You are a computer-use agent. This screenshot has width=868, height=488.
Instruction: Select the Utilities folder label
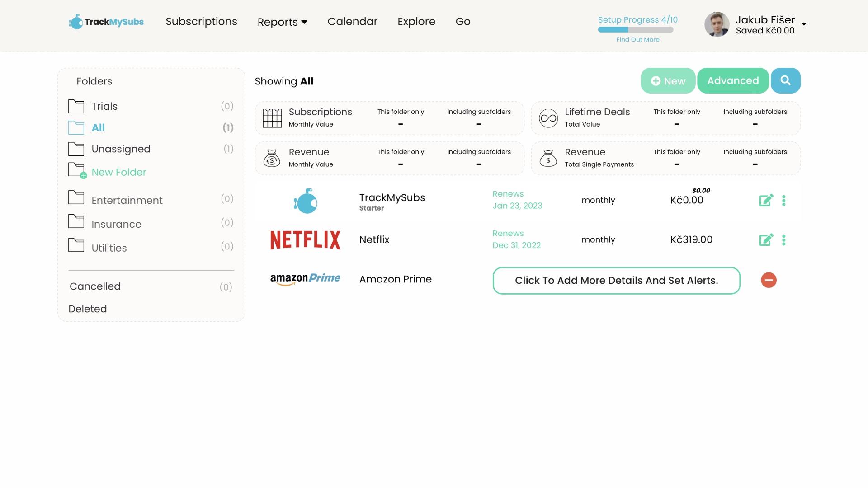[x=109, y=248]
